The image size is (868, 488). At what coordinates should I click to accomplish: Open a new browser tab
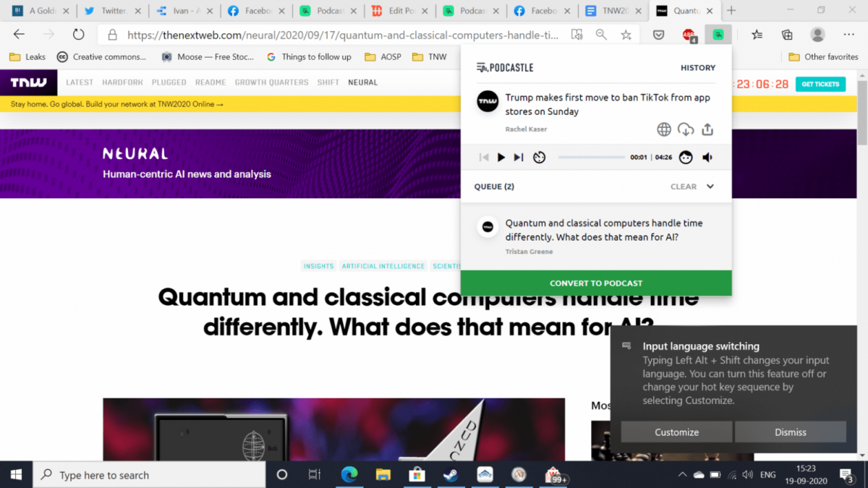pos(731,11)
